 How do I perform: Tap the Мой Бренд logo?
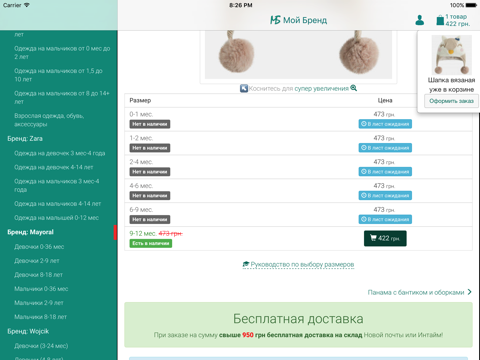point(298,20)
